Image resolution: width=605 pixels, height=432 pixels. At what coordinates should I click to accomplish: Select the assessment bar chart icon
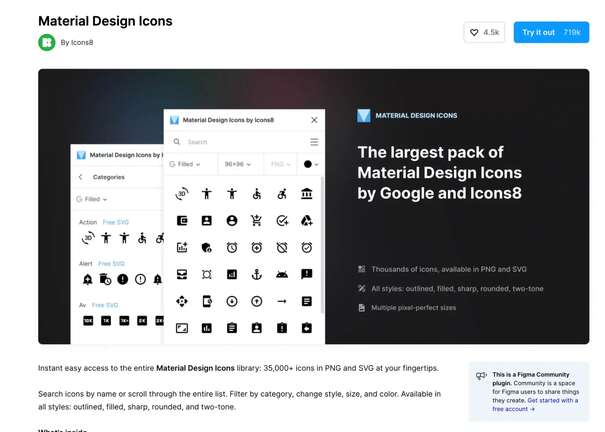(x=206, y=328)
